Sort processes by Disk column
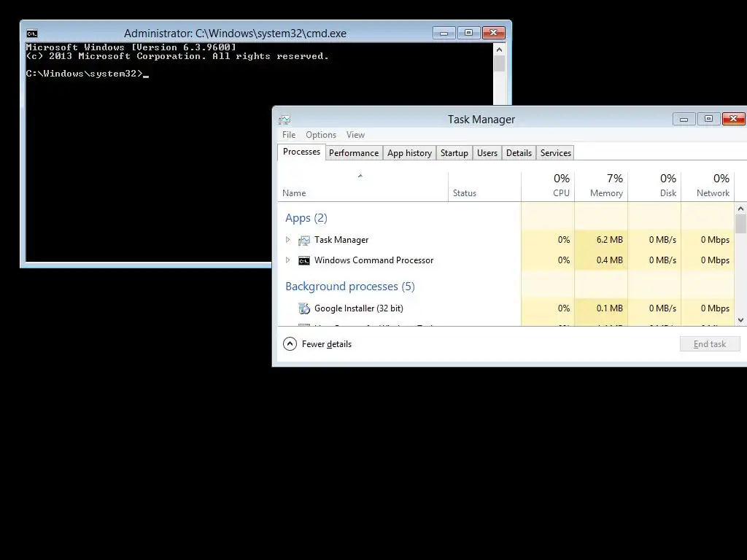This screenshot has height=560, width=747. tap(654, 186)
